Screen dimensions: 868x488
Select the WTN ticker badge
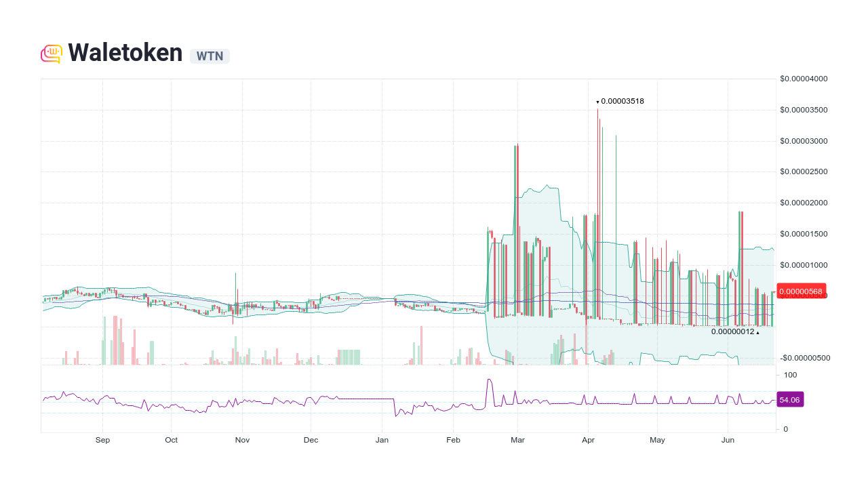tap(210, 56)
